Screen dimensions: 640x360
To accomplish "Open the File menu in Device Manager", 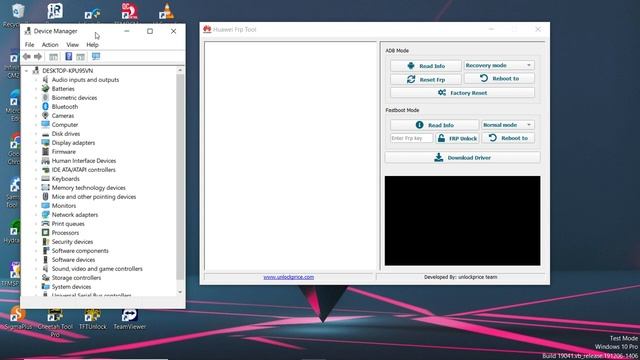I will (29, 44).
